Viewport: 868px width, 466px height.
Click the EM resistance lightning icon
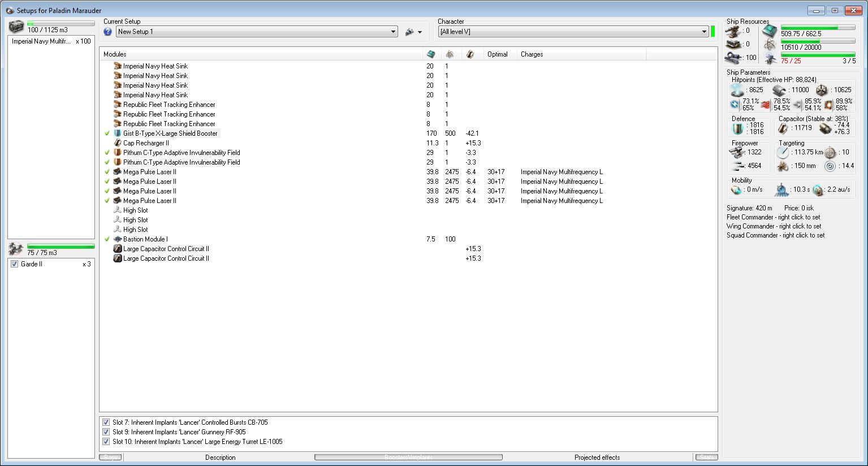pos(735,105)
